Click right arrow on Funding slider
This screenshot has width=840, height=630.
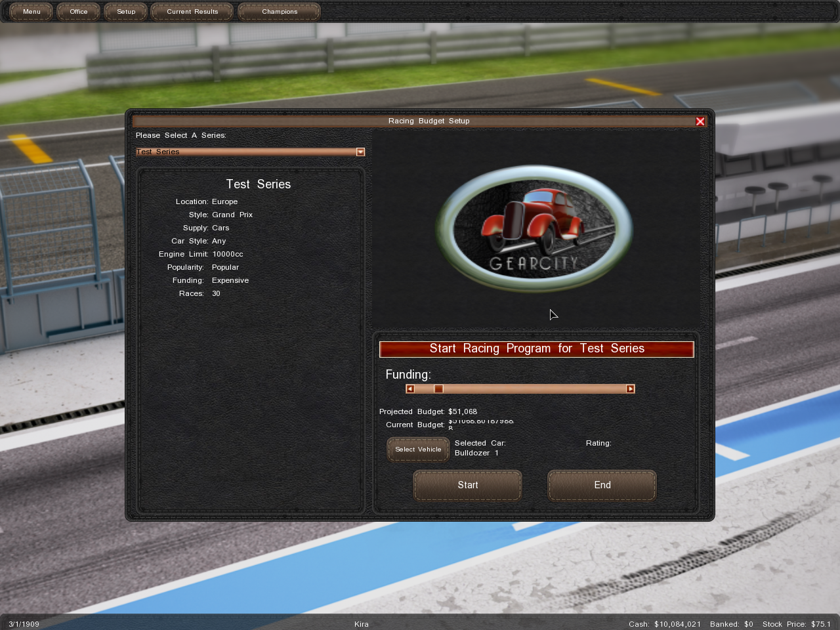[630, 389]
